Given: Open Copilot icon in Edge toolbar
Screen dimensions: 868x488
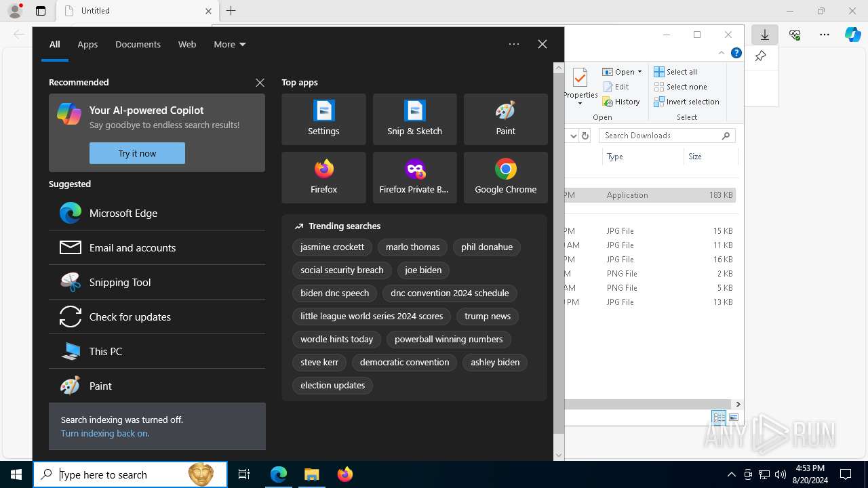Looking at the screenshot, I should tap(853, 35).
